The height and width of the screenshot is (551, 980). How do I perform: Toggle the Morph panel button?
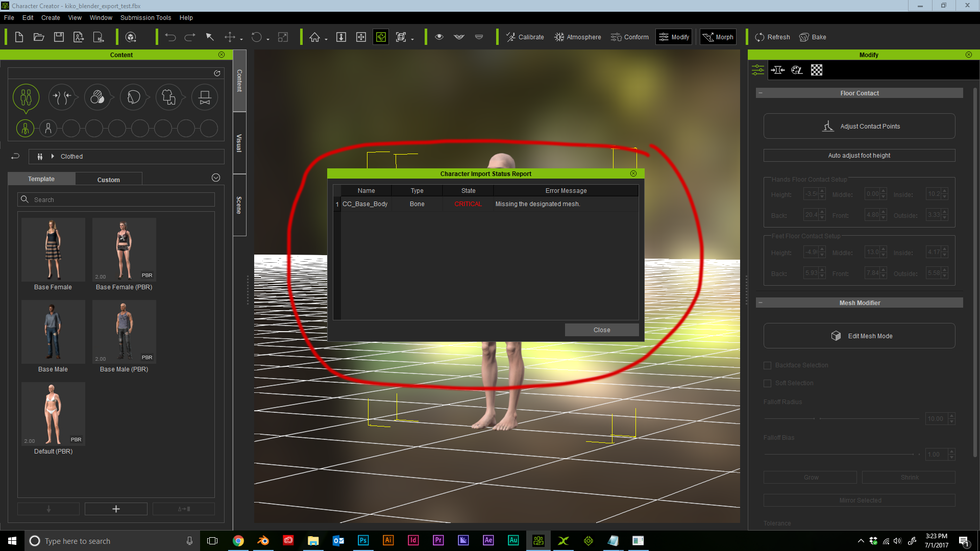tap(718, 37)
